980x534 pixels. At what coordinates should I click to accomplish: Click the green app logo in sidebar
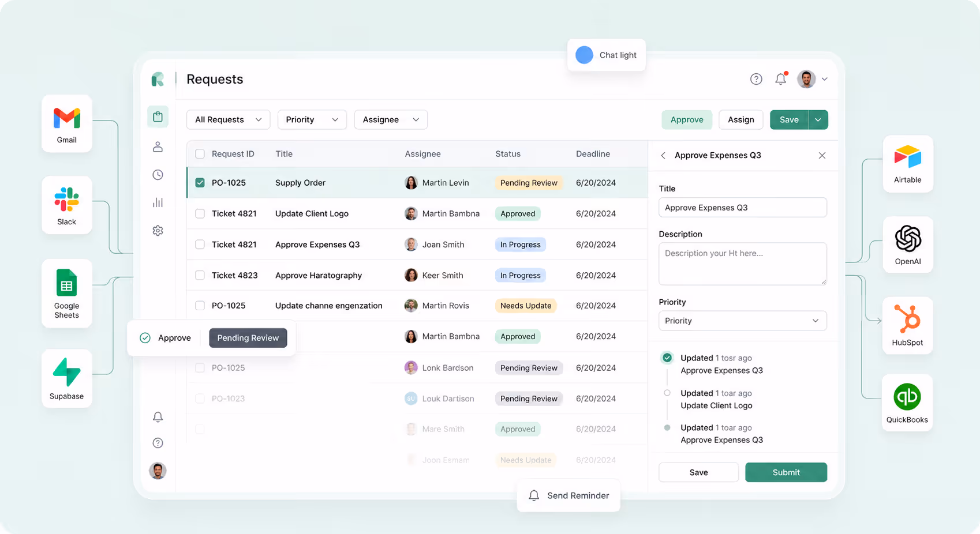pos(158,79)
